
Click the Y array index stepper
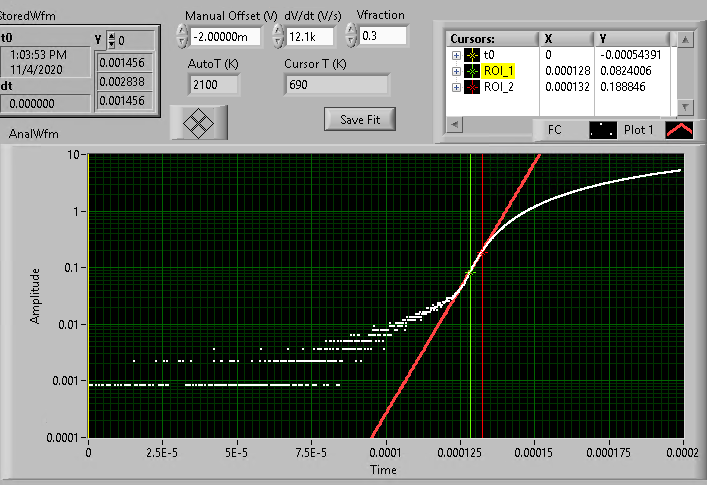112,41
